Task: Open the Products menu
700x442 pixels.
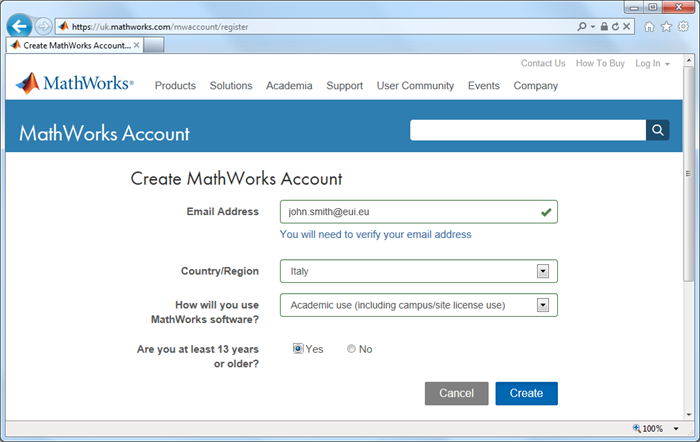Action: click(x=175, y=86)
